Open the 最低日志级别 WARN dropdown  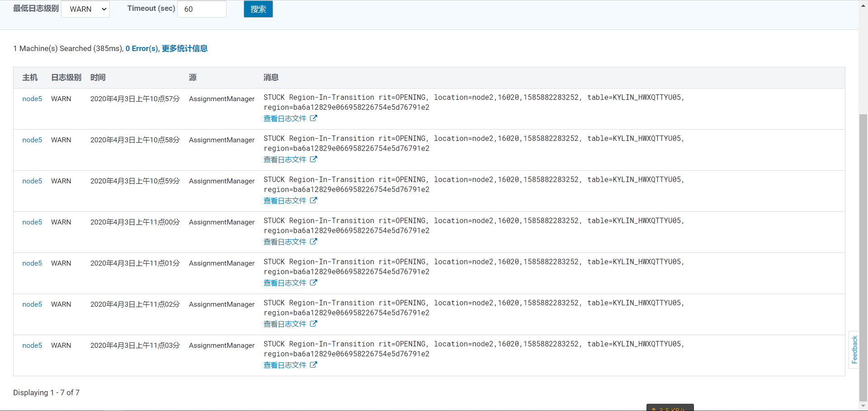[85, 9]
